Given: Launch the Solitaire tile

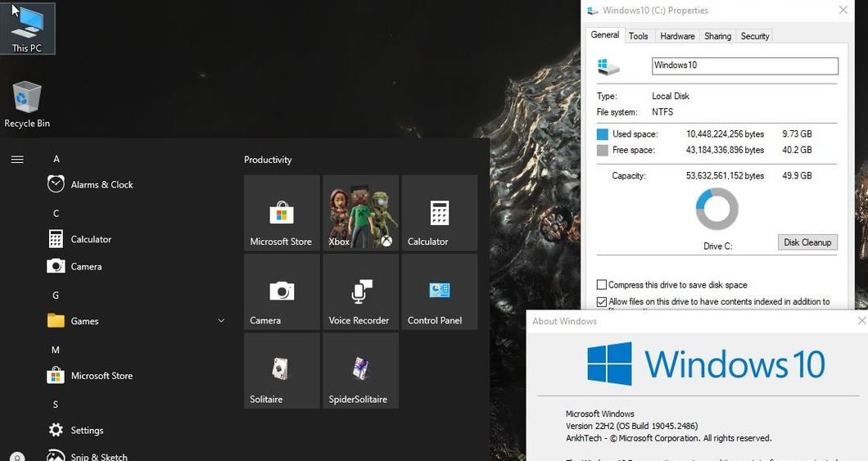Looking at the screenshot, I should [x=282, y=371].
